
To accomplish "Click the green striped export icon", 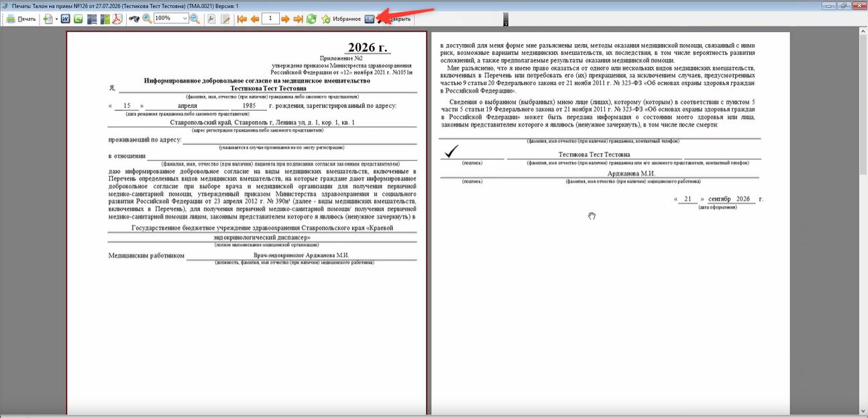I will pos(105,19).
